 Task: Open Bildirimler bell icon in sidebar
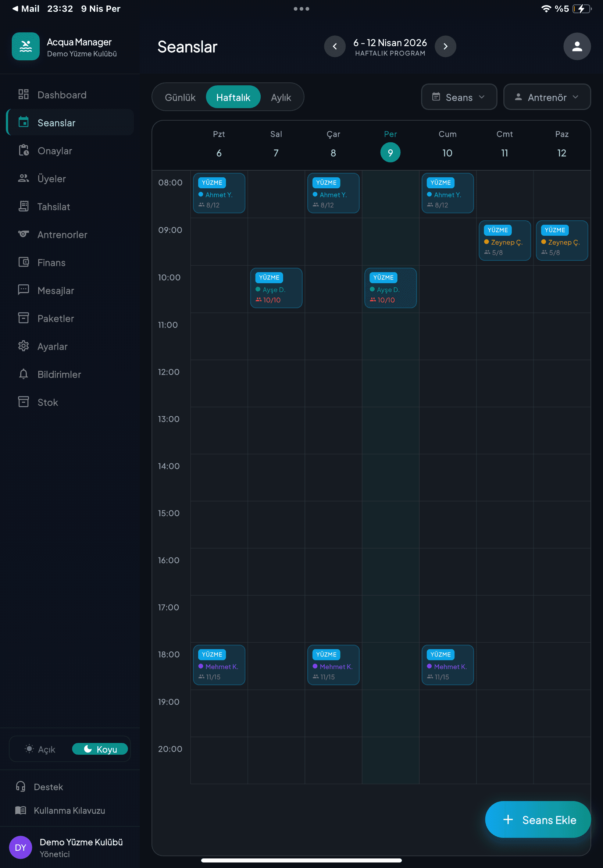click(24, 374)
